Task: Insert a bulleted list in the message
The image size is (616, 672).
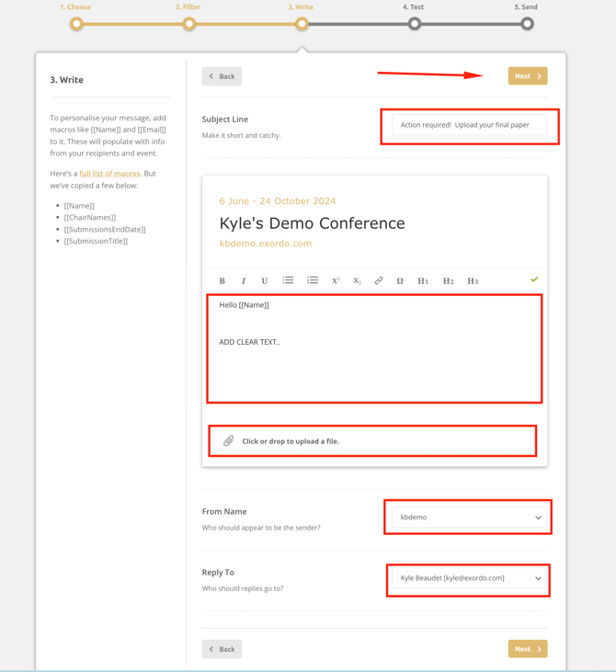Action: point(288,280)
